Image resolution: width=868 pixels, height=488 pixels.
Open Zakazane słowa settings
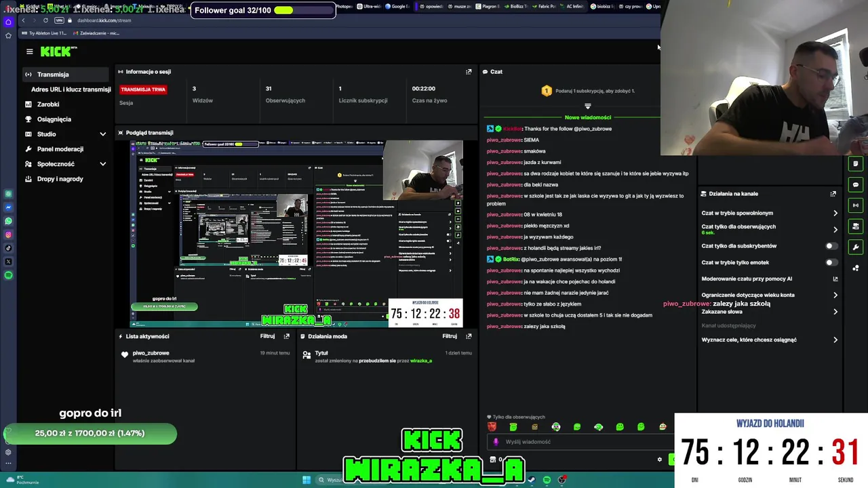pos(770,312)
